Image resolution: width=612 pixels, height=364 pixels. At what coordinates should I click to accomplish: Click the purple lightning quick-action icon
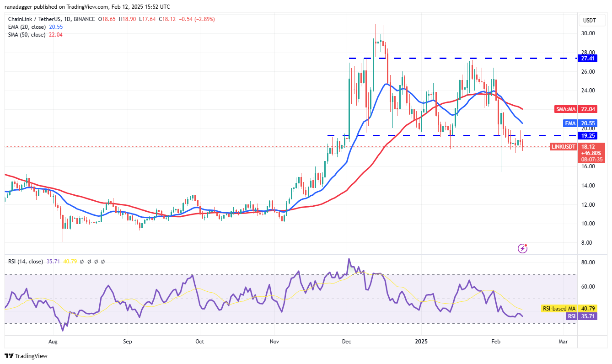[x=522, y=248]
